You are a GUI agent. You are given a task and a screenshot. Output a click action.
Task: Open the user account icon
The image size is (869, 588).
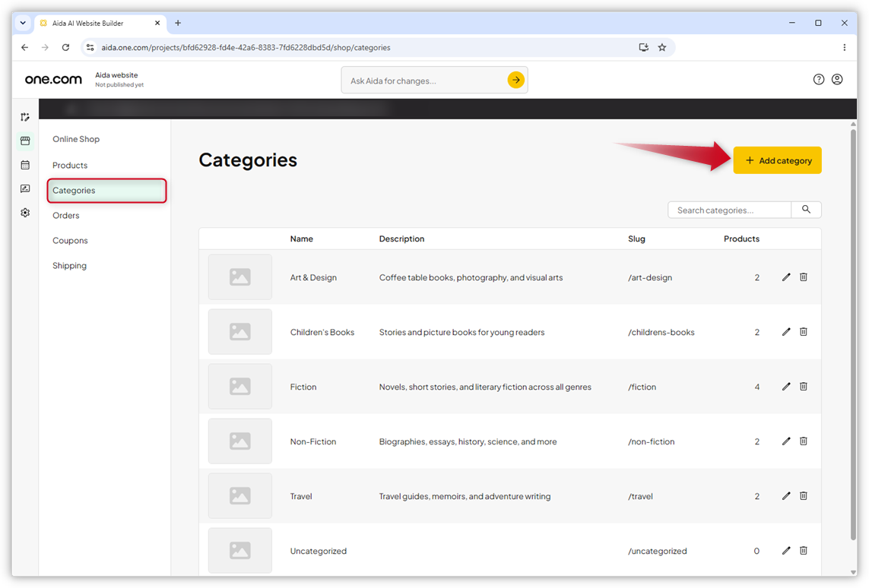pos(837,80)
